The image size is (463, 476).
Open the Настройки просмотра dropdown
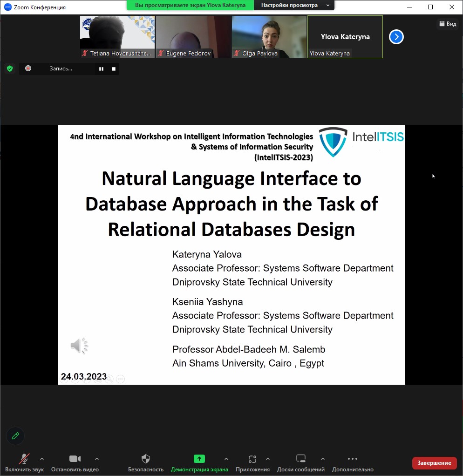(x=294, y=5)
